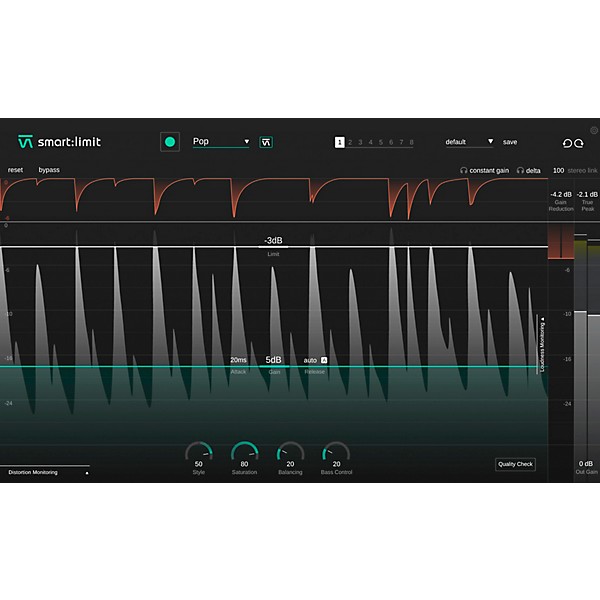
Task: Open the settings gear icon
Action: pyautogui.click(x=594, y=130)
